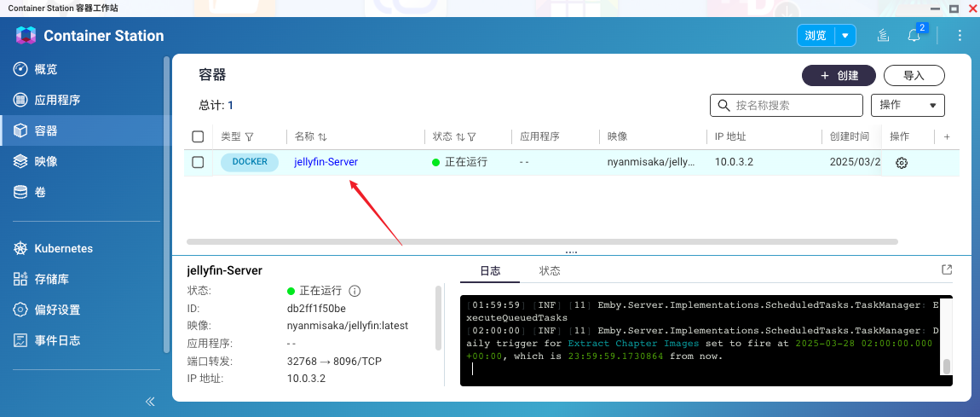Open the jellyfin-Server row gear actions
The image size is (980, 417).
point(902,163)
